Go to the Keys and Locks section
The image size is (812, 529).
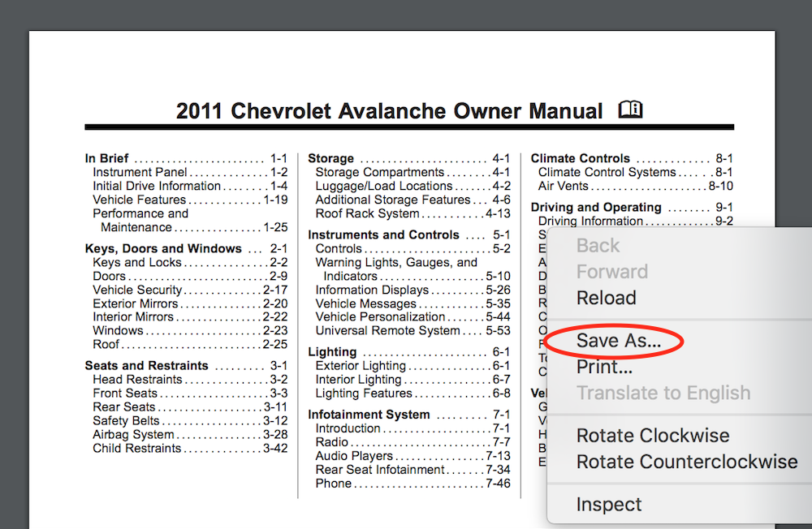[137, 263]
